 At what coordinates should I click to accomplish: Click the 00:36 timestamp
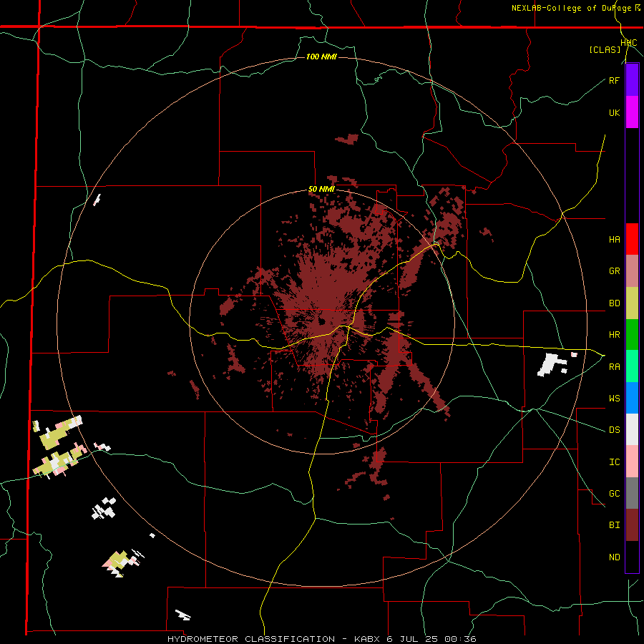[459, 639]
